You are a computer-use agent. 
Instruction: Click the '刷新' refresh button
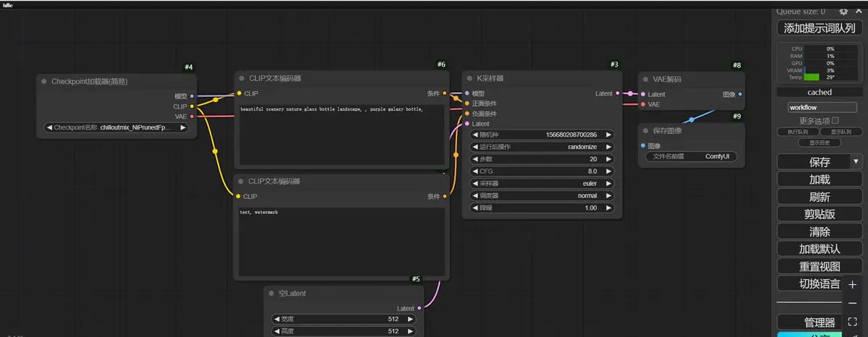point(819,197)
